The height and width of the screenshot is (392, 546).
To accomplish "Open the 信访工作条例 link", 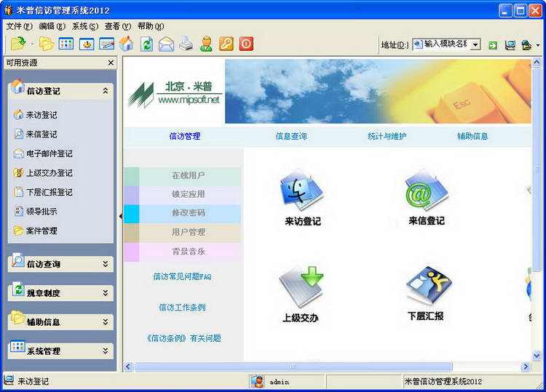I will click(182, 308).
